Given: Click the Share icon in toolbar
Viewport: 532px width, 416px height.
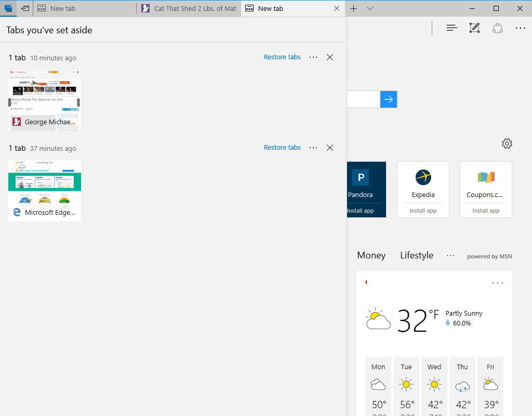Looking at the screenshot, I should tap(497, 28).
